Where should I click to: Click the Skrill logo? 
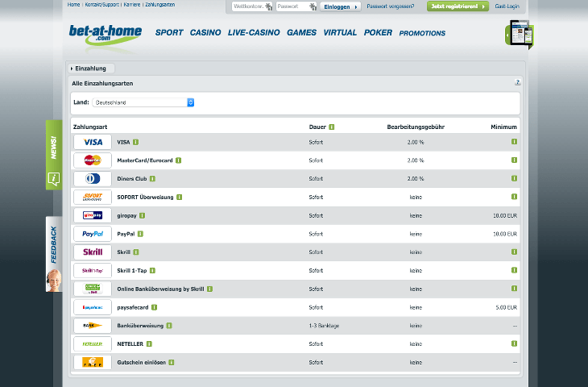pos(93,252)
